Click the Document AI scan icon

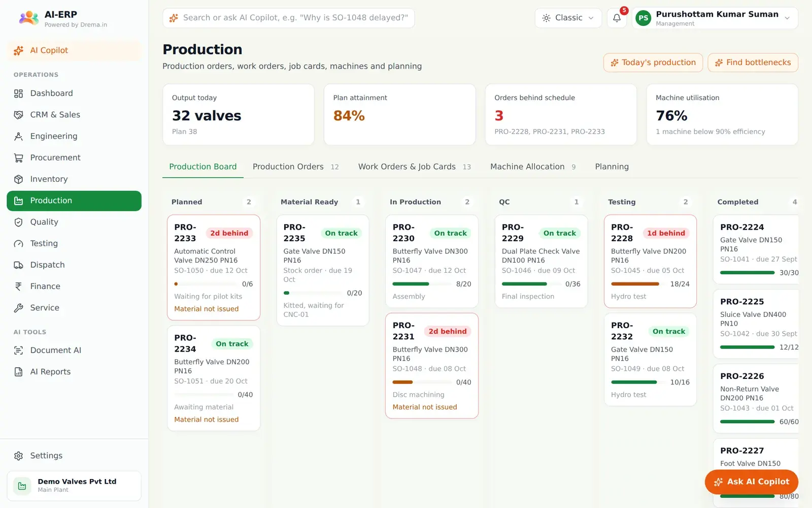click(x=19, y=351)
